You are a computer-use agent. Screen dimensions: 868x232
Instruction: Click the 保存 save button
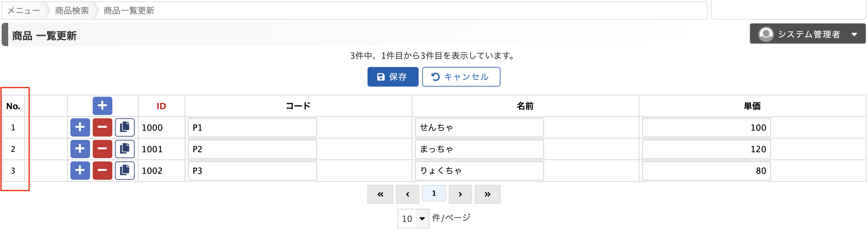click(392, 77)
